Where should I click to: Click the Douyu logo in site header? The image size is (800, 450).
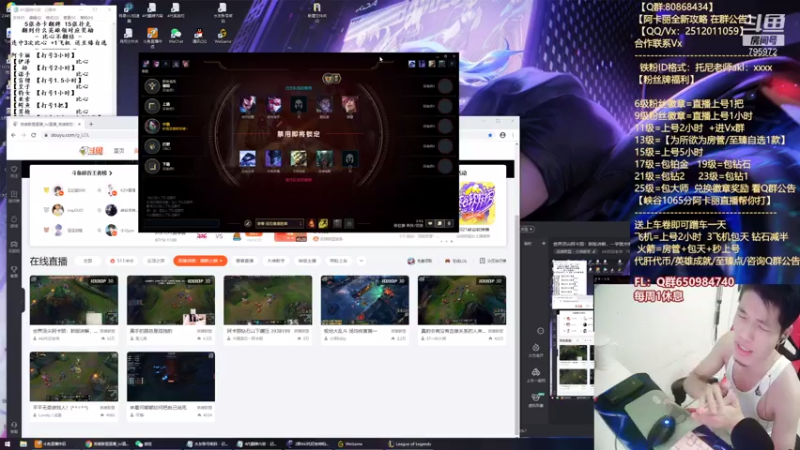click(x=91, y=151)
